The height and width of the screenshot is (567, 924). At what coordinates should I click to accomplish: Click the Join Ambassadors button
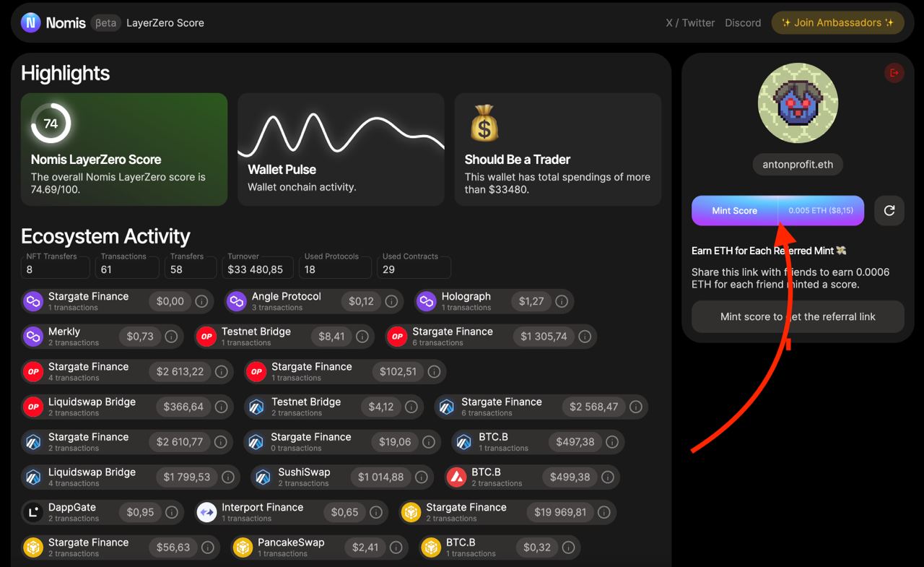837,22
